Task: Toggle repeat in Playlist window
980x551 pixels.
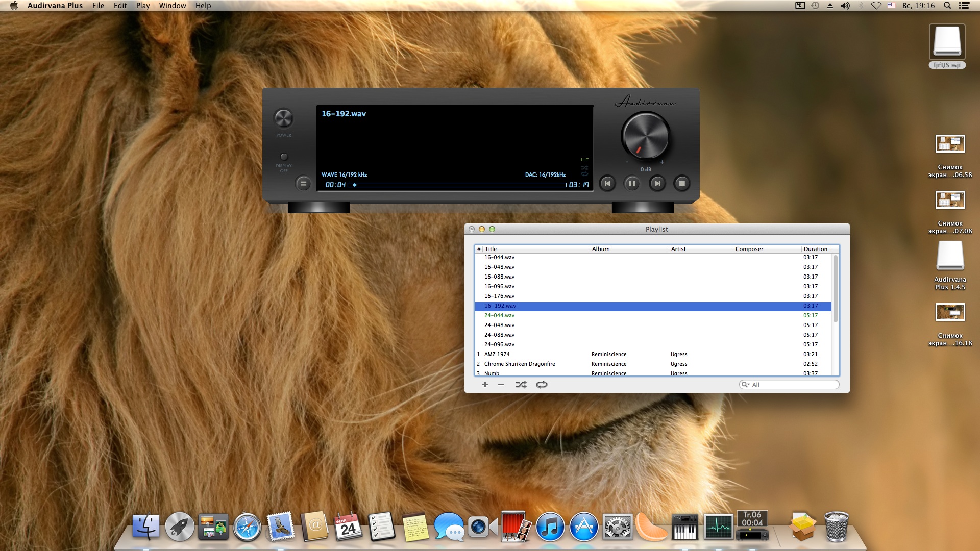Action: 542,385
